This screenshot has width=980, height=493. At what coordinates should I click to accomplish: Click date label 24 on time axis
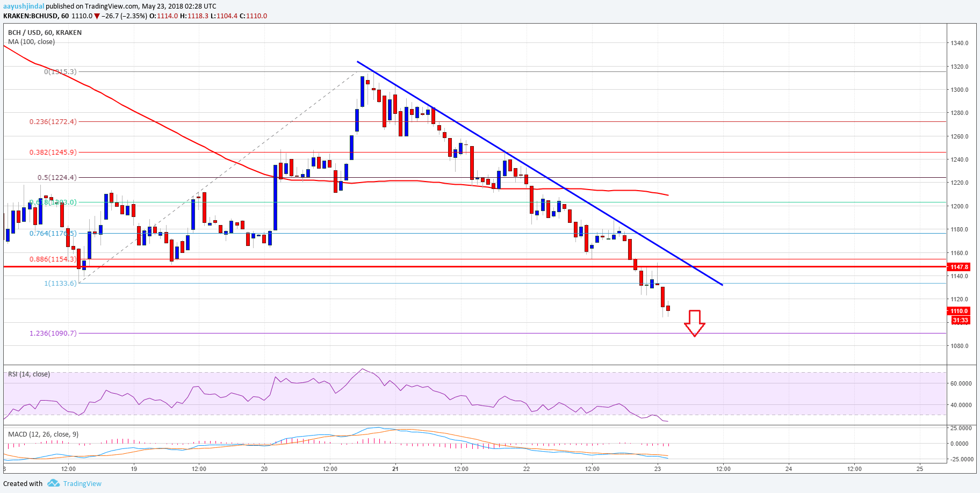click(789, 469)
